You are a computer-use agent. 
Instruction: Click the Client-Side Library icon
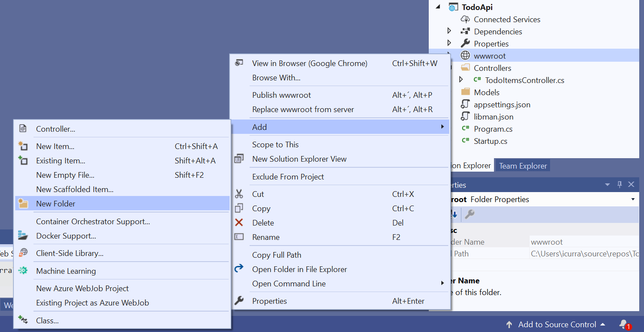point(23,253)
